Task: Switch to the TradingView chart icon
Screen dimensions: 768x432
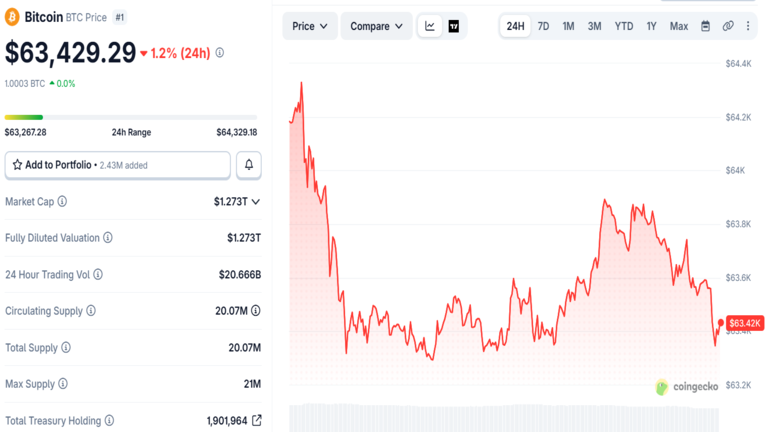Action: pyautogui.click(x=454, y=26)
